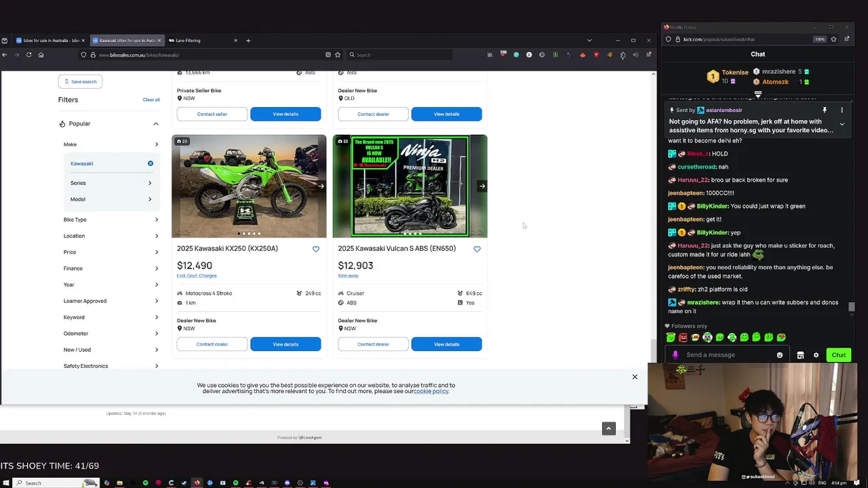Expand the Bike Type filter
Screen dimensions: 868x488
pyautogui.click(x=111, y=220)
